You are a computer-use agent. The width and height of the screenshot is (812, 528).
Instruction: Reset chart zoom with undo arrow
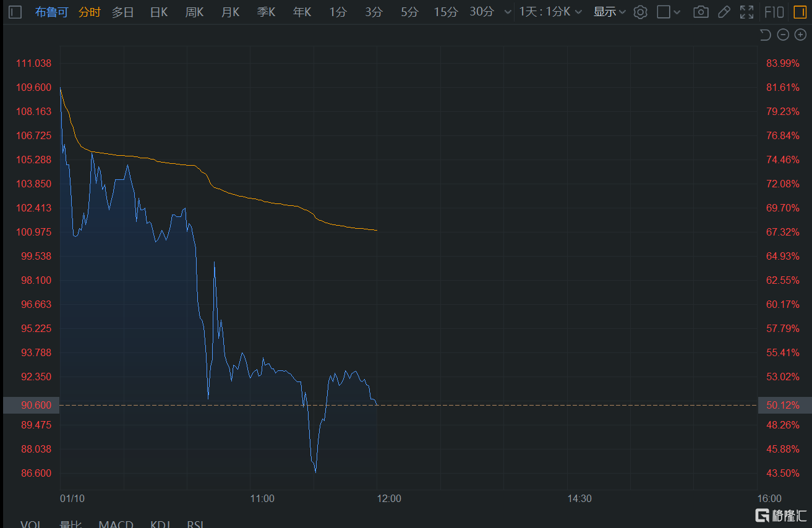tap(765, 35)
